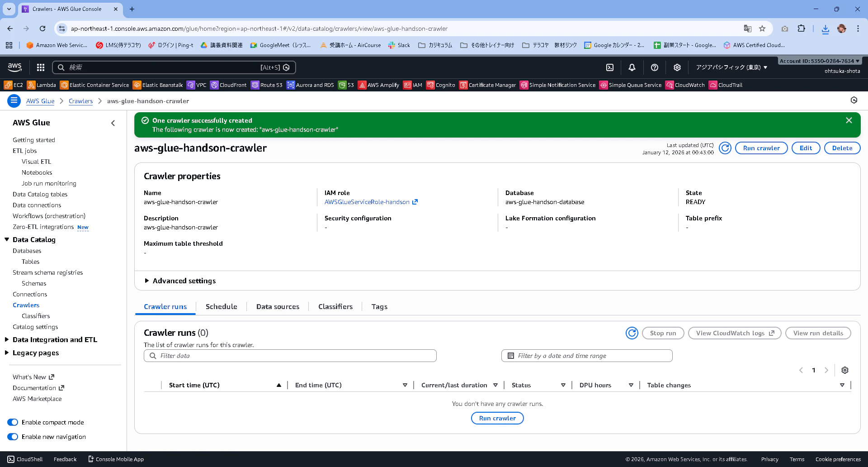The height and width of the screenshot is (467, 868).
Task: Toggle Enable compact mode switch
Action: [x=13, y=422]
